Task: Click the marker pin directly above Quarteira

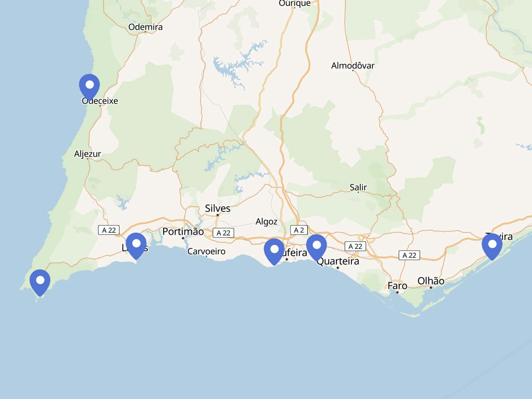Action: click(x=317, y=246)
